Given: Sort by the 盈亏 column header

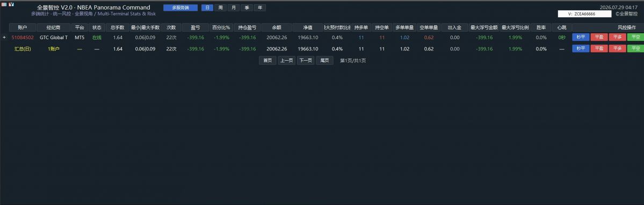Looking at the screenshot, I should (195, 27).
